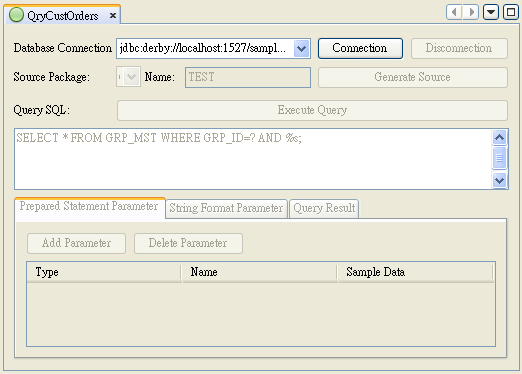Click the Execute Query button

312,110
